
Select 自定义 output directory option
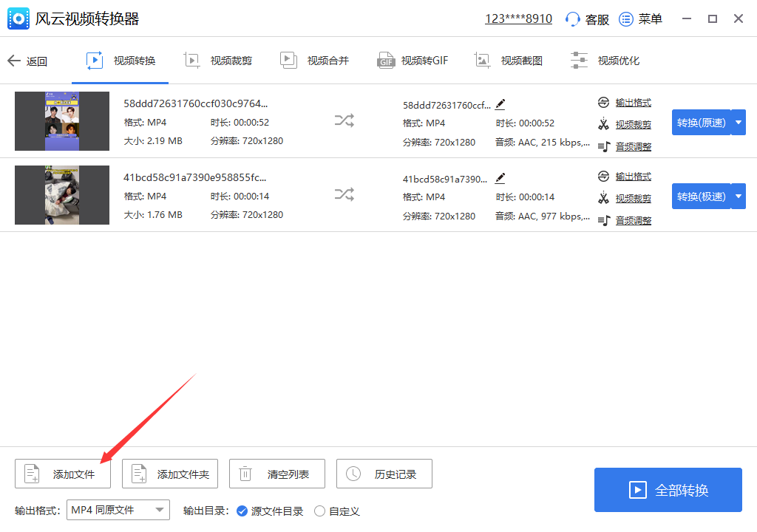coord(337,511)
